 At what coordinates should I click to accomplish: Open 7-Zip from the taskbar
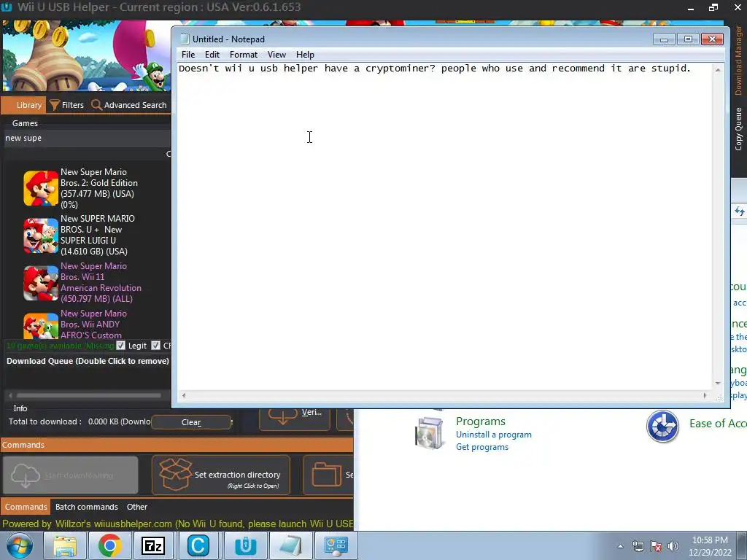click(x=153, y=545)
